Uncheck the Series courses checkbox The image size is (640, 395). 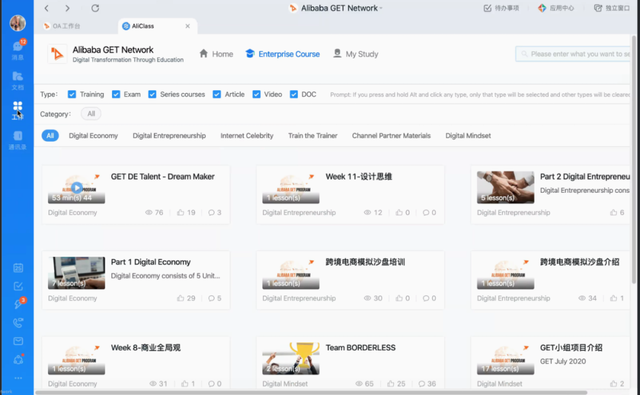pyautogui.click(x=152, y=94)
